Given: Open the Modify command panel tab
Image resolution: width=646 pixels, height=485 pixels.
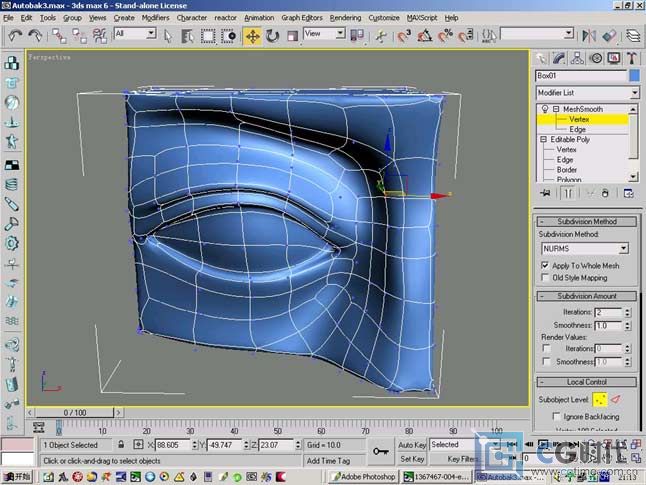Looking at the screenshot, I should click(x=559, y=58).
